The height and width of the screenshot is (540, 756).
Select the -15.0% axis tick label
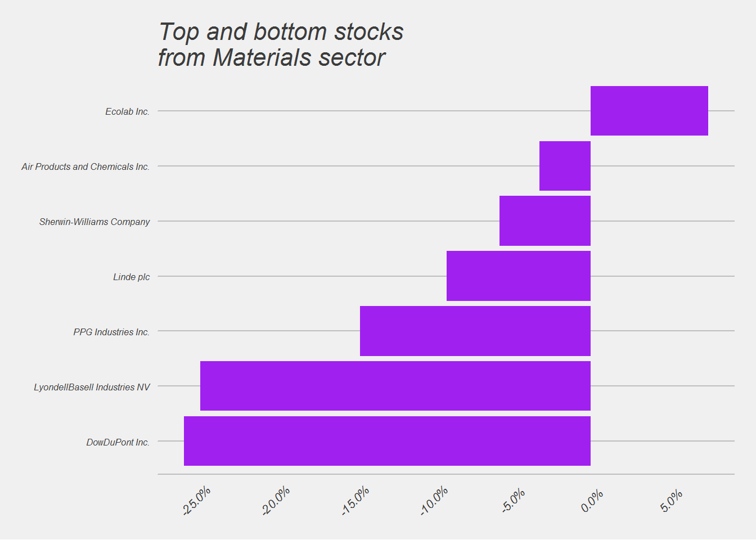[355, 500]
